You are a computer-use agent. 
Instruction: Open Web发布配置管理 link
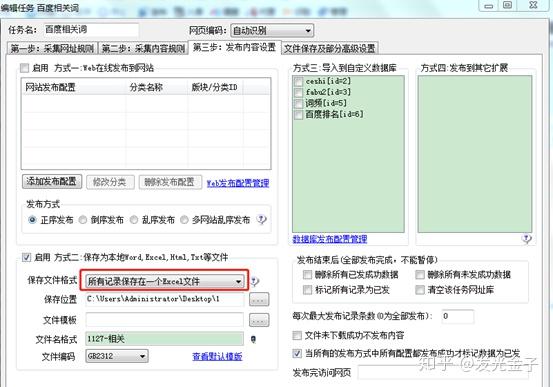pos(238,183)
